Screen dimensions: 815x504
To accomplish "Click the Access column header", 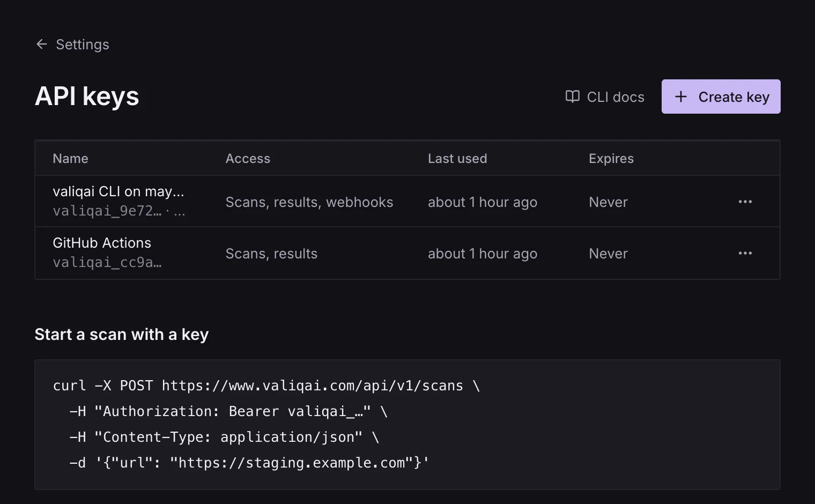I will (x=248, y=158).
